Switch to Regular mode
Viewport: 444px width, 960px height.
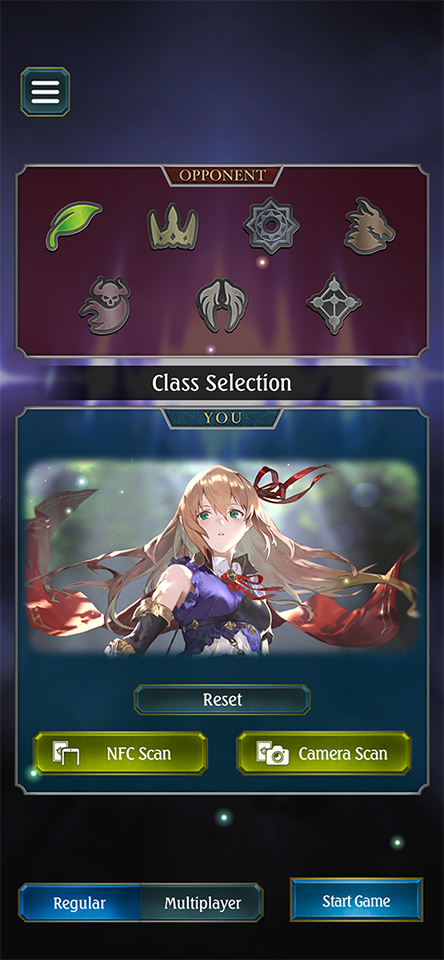click(x=80, y=902)
